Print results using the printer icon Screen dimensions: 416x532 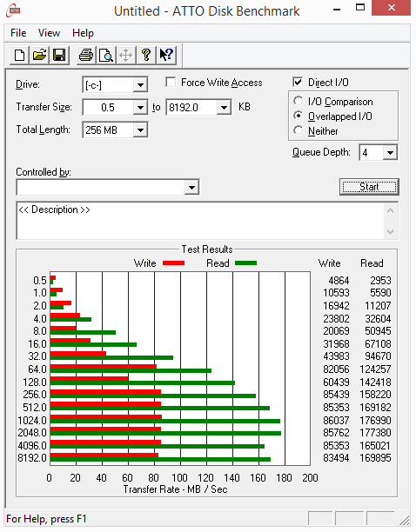[86, 55]
